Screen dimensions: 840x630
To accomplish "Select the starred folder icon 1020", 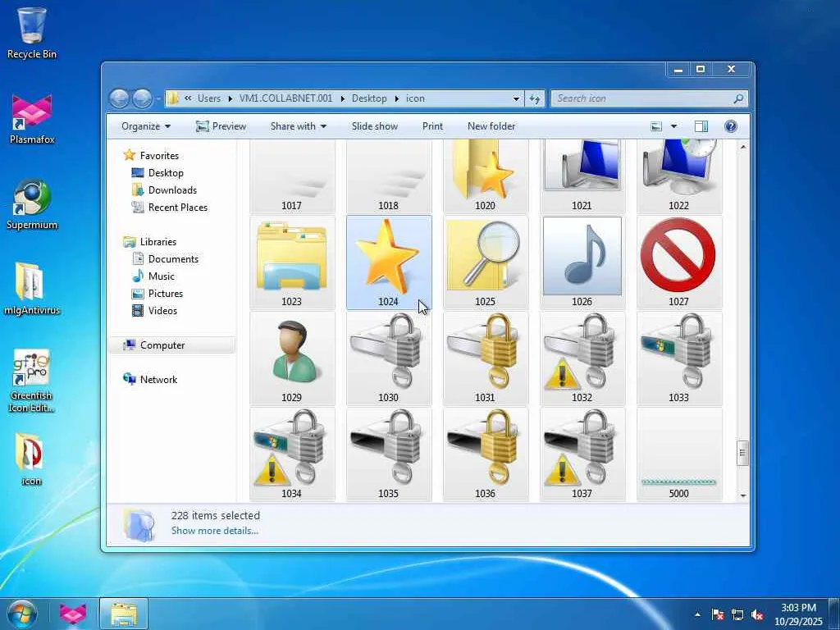I will coord(486,177).
